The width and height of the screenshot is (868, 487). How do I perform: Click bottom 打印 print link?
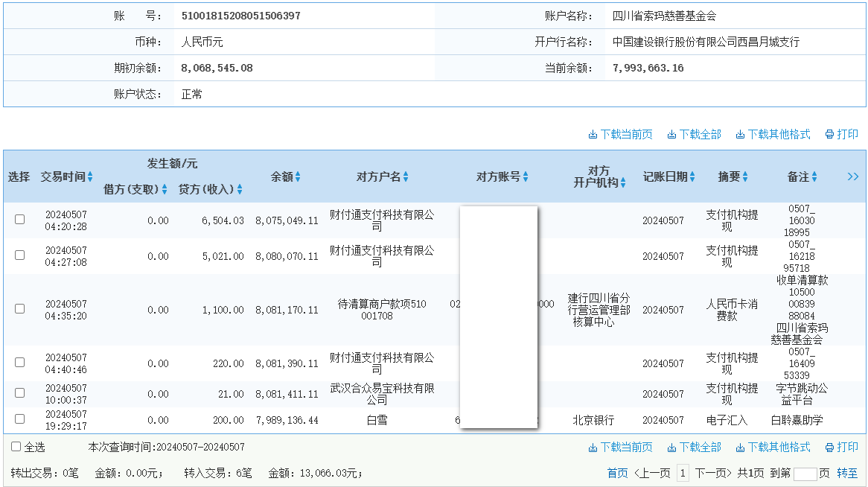[841, 447]
